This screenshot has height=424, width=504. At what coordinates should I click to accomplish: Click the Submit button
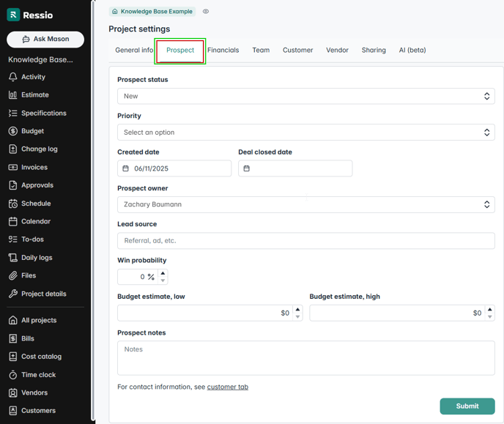[x=467, y=406]
